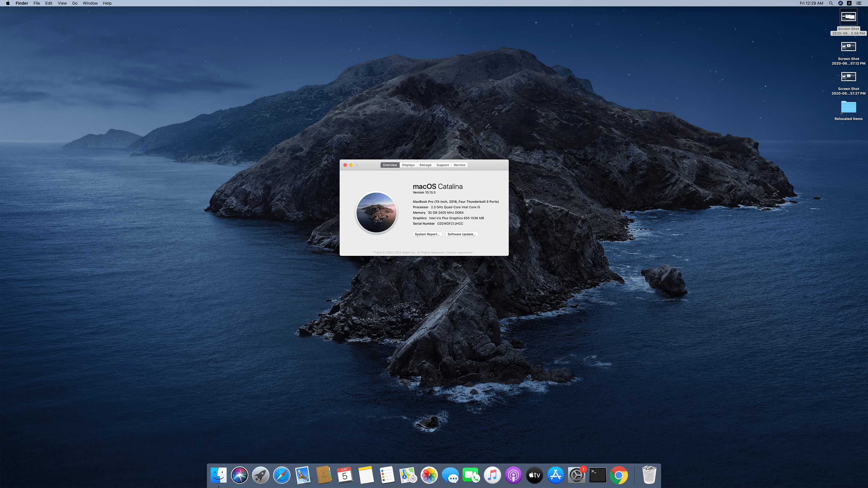
Task: Open the View menu
Action: coord(62,3)
